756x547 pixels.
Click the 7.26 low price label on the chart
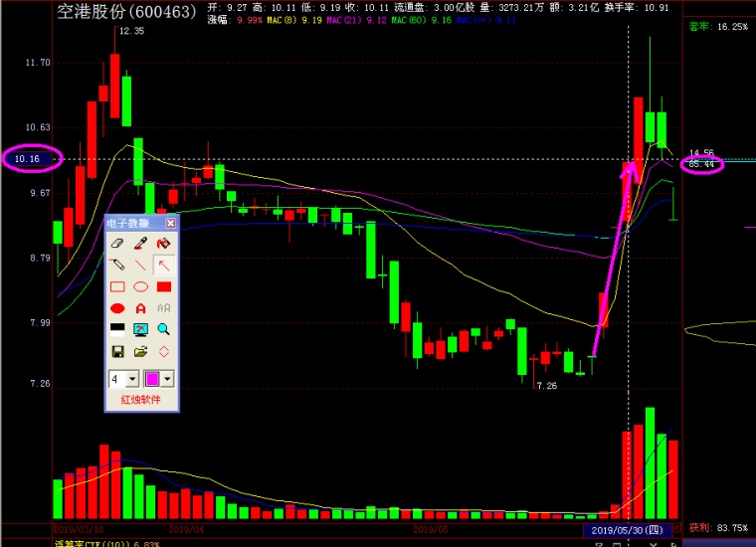[546, 386]
